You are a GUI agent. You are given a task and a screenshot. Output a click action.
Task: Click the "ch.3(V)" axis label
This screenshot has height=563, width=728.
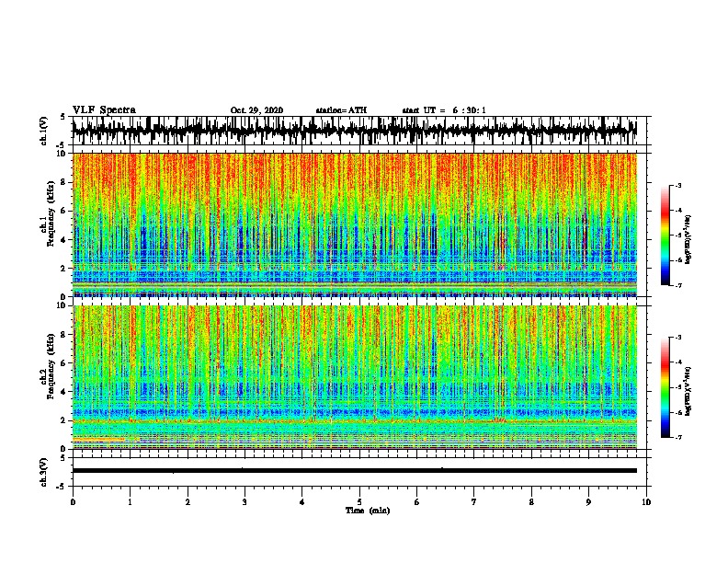43,472
